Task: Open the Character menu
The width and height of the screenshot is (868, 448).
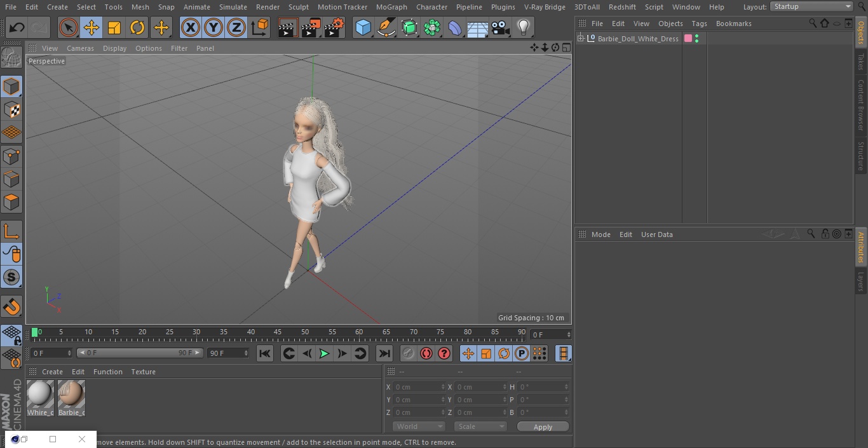Action: click(x=432, y=7)
